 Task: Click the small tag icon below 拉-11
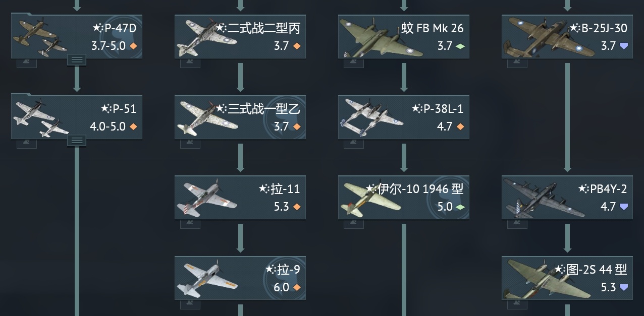[190, 224]
